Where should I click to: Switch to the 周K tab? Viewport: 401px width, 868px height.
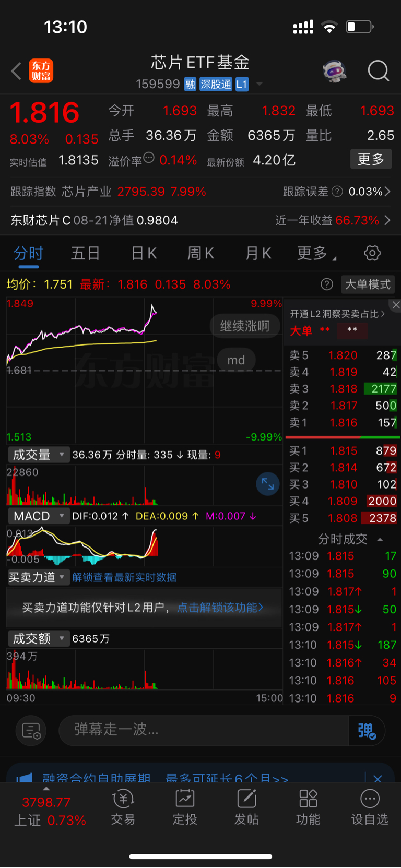[x=200, y=254]
